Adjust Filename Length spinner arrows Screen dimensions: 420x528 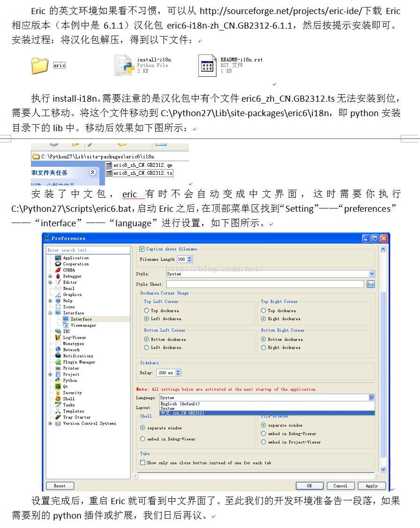click(190, 259)
